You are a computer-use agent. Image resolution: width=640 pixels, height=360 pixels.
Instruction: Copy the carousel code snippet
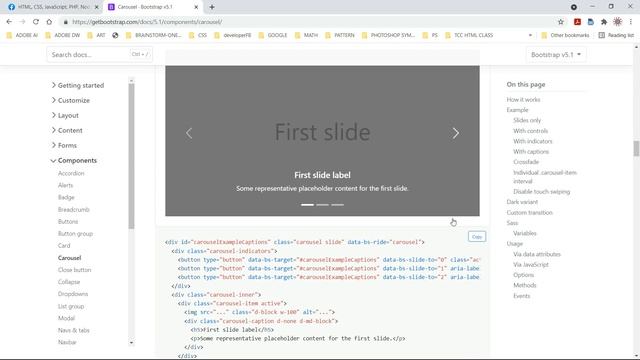pyautogui.click(x=477, y=237)
